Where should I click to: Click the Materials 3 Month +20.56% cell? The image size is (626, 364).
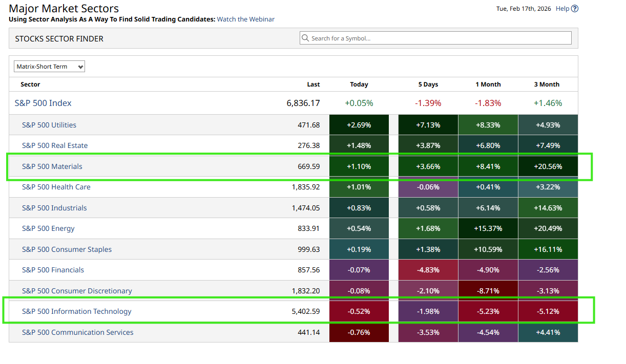548,166
